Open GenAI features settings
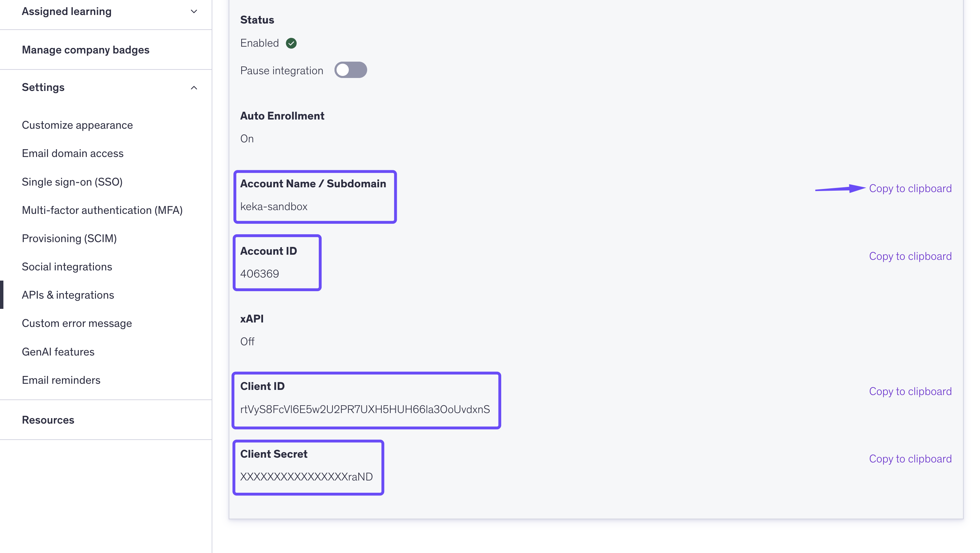This screenshot has height=553, width=980. pos(58,352)
